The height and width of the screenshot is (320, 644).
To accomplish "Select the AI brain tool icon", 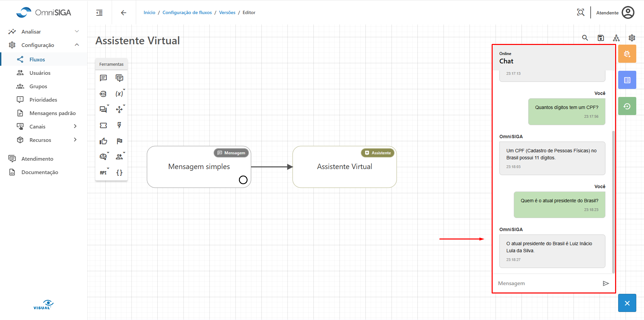I will point(103,157).
